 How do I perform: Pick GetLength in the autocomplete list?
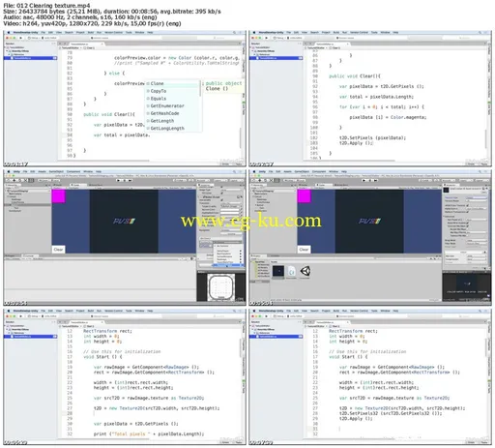[173, 121]
